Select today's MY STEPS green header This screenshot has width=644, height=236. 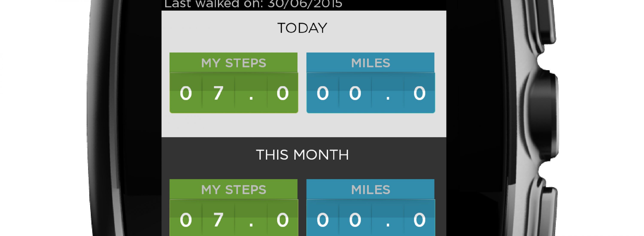pos(234,63)
